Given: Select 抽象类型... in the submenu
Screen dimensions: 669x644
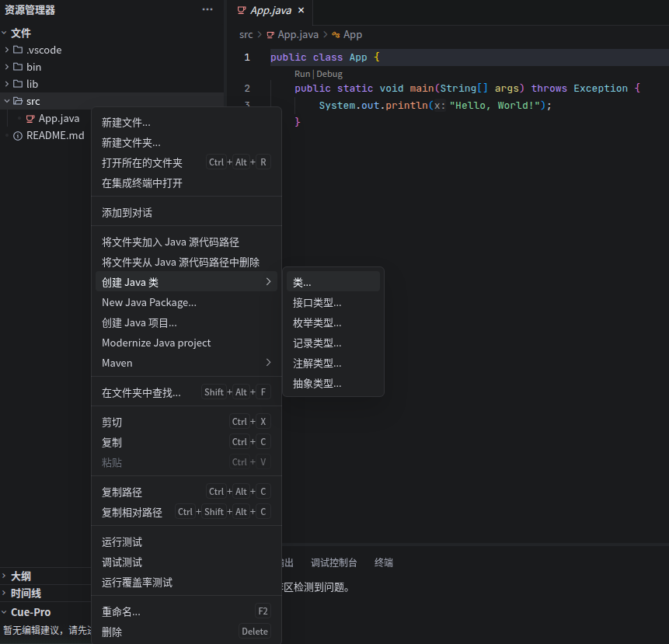Looking at the screenshot, I should (333, 384).
